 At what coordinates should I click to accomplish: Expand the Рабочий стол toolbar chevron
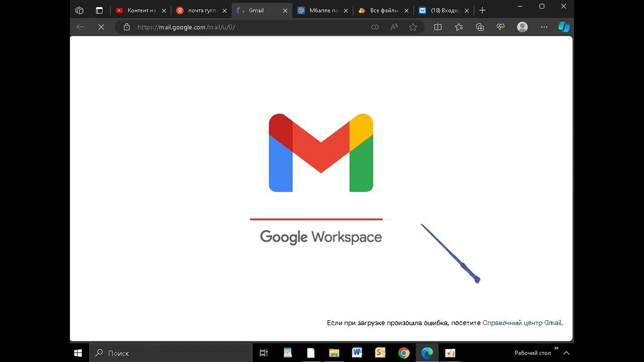[556, 348]
